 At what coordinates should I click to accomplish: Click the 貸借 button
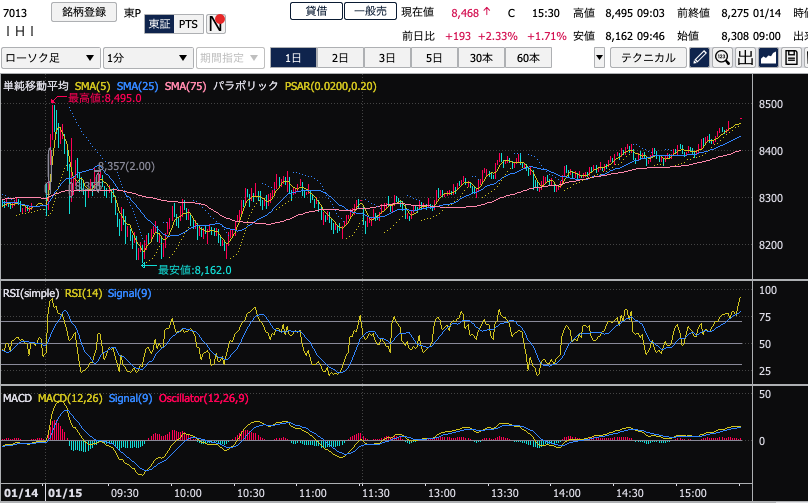316,11
